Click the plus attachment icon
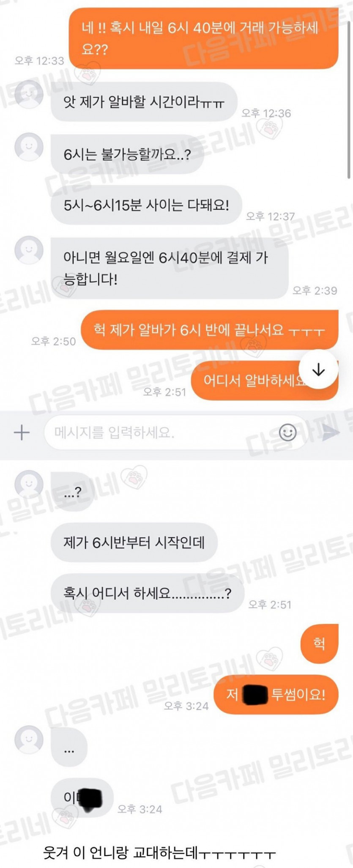This screenshot has height=868, width=353. (x=22, y=433)
